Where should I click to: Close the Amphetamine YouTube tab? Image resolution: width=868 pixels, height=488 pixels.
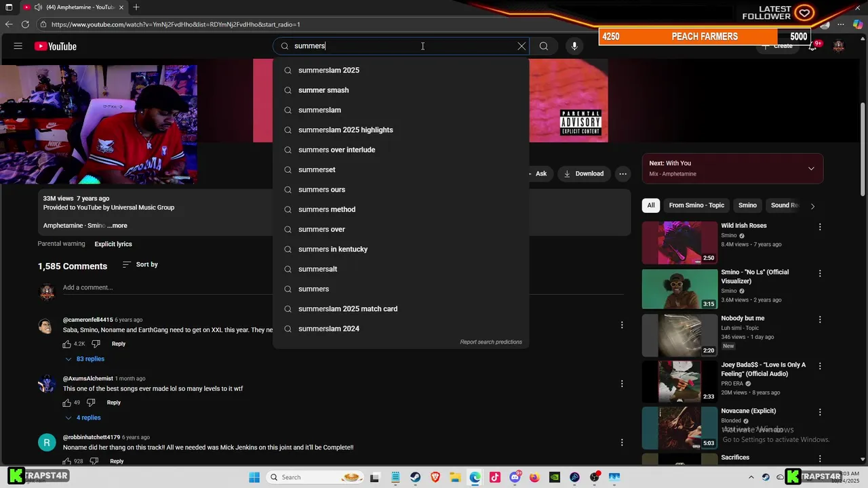(121, 7)
